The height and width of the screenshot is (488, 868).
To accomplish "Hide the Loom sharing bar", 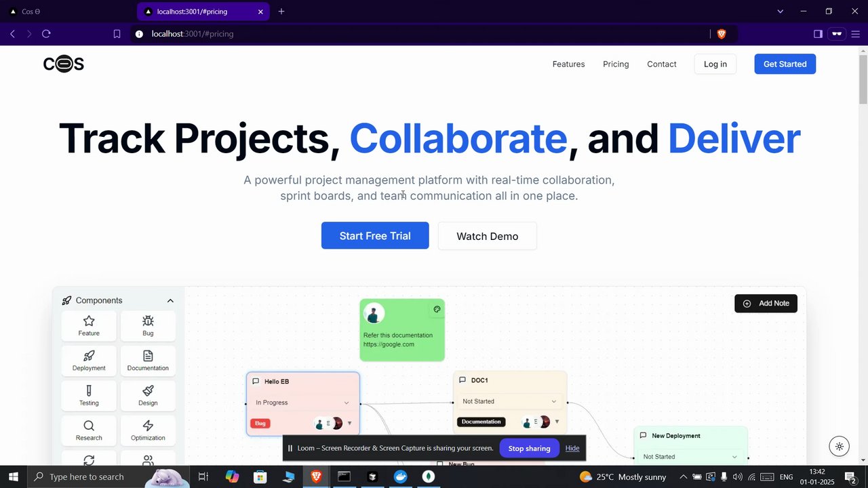I will [x=572, y=448].
